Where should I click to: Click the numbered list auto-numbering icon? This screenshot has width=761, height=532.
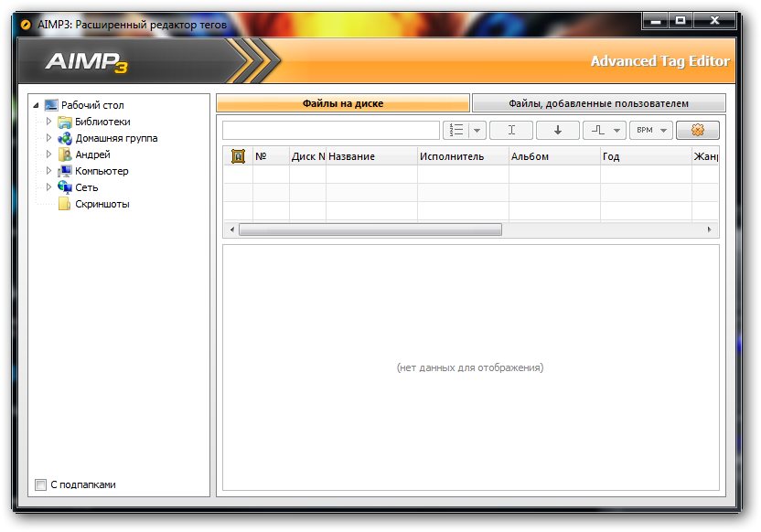coord(456,131)
